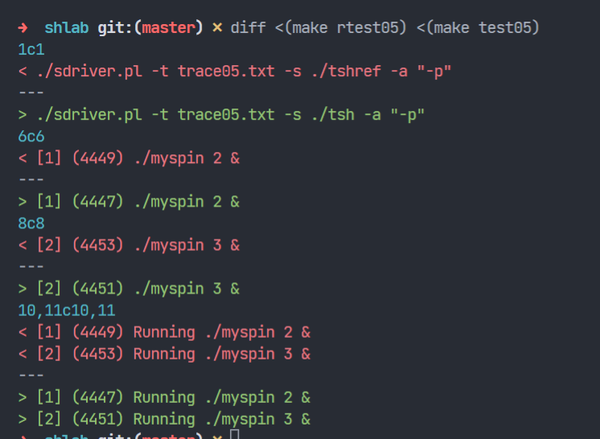Click added line with PID 4447 myspin 2
Viewport: 600px width, 439px height.
point(129,201)
